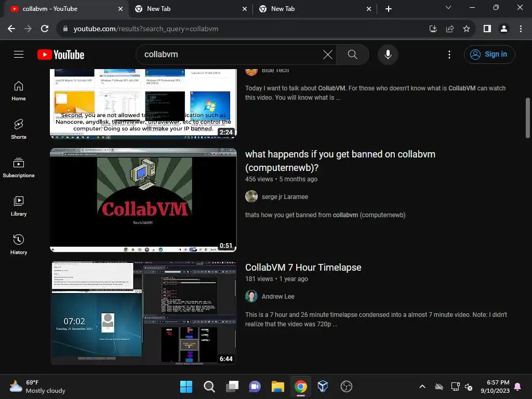Open the weather widget showing 69°F
Image resolution: width=532 pixels, height=399 pixels.
(37, 387)
